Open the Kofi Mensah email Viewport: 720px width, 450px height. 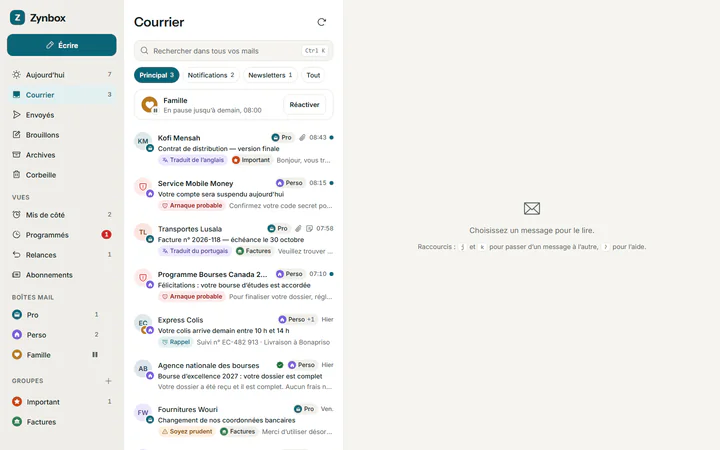coord(233,149)
